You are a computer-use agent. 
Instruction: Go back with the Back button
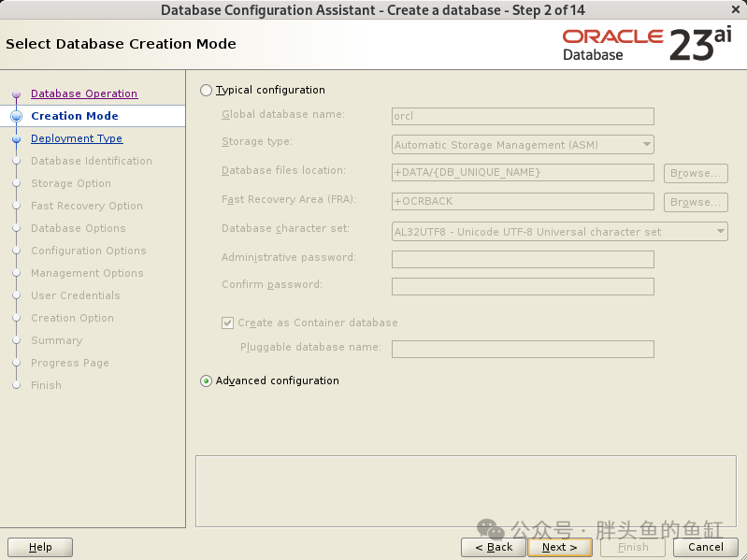click(494, 547)
